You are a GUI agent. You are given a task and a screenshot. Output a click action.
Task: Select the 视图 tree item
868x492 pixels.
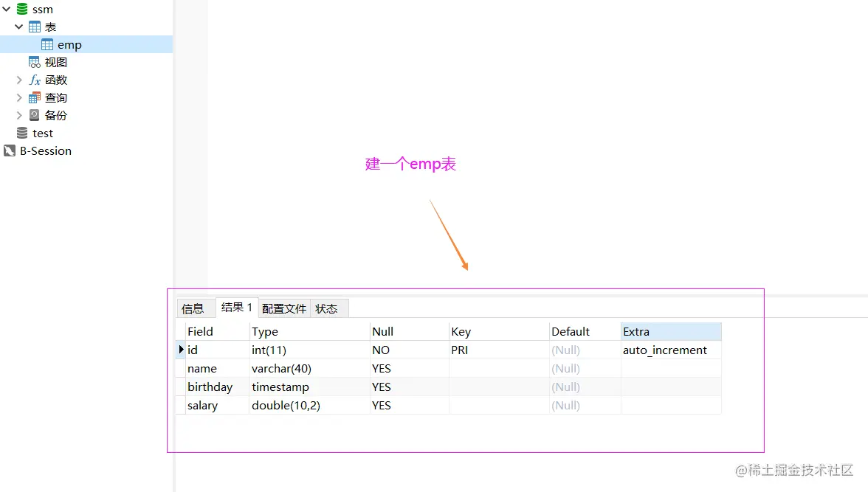coord(56,63)
